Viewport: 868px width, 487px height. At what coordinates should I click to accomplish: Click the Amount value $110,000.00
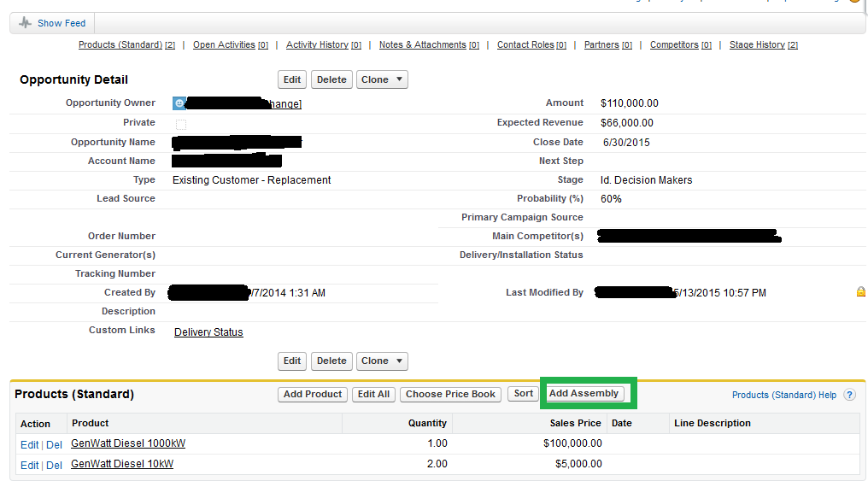pyautogui.click(x=630, y=103)
